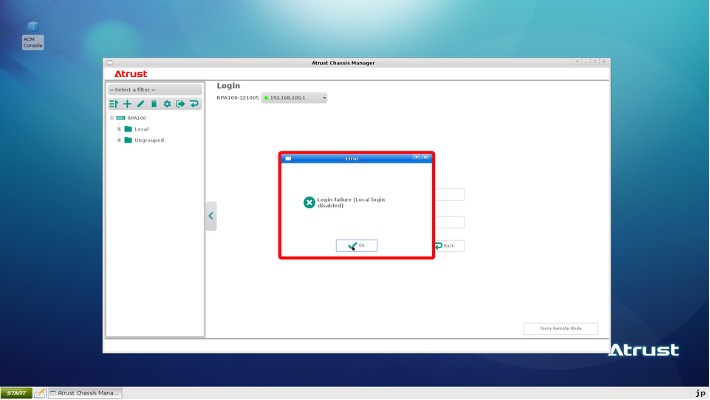Collapse the RPA100 root tree node
This screenshot has width=710, height=400.
click(x=110, y=117)
